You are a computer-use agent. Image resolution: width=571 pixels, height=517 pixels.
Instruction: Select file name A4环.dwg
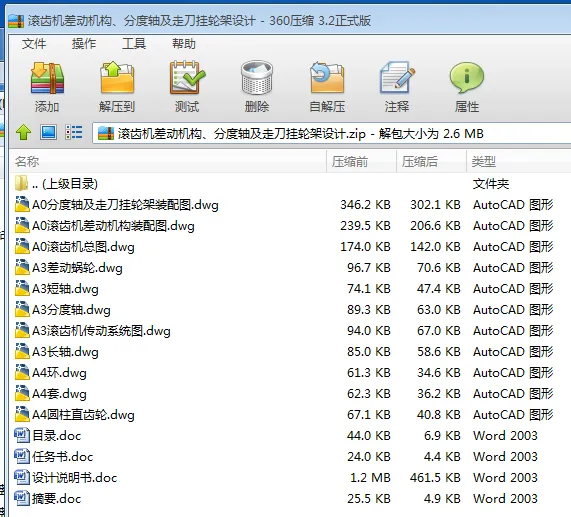[59, 372]
